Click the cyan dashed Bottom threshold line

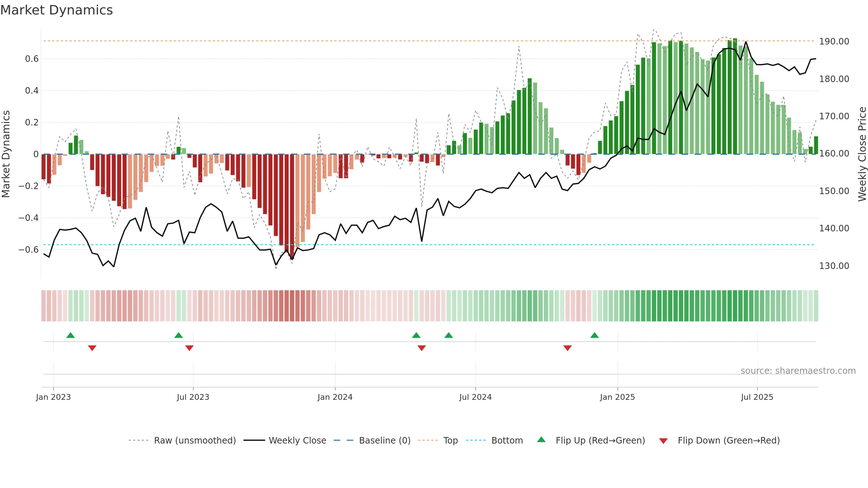pyautogui.click(x=429, y=245)
